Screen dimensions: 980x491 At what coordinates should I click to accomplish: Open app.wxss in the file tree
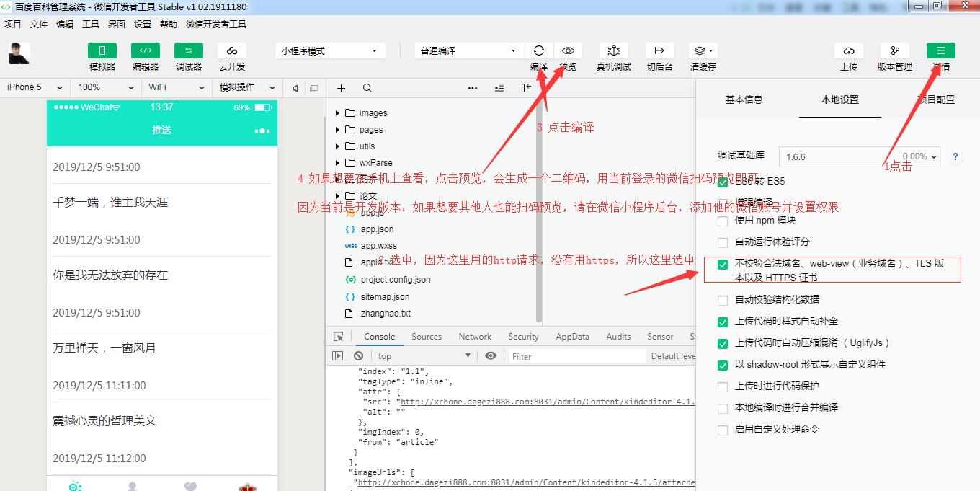378,246
